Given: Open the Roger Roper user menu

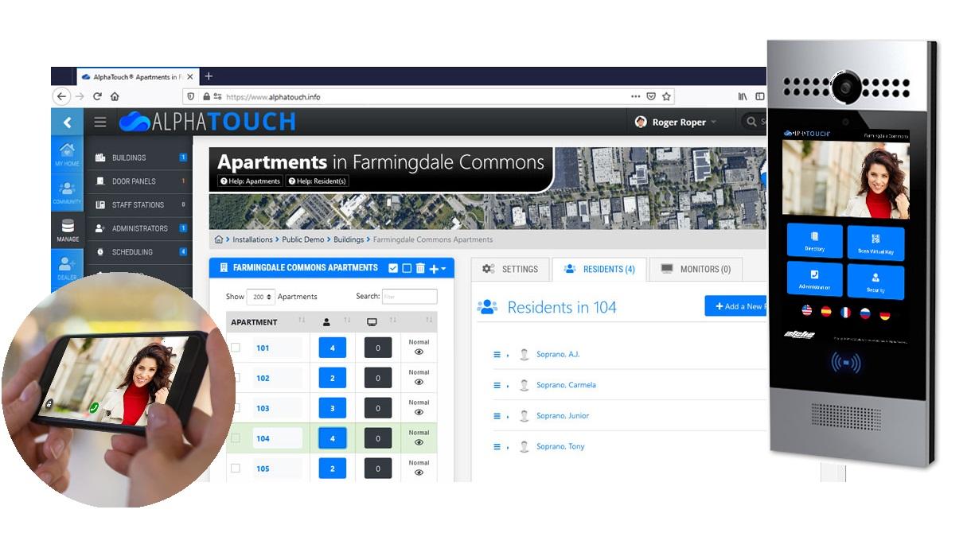Looking at the screenshot, I should coord(675,122).
